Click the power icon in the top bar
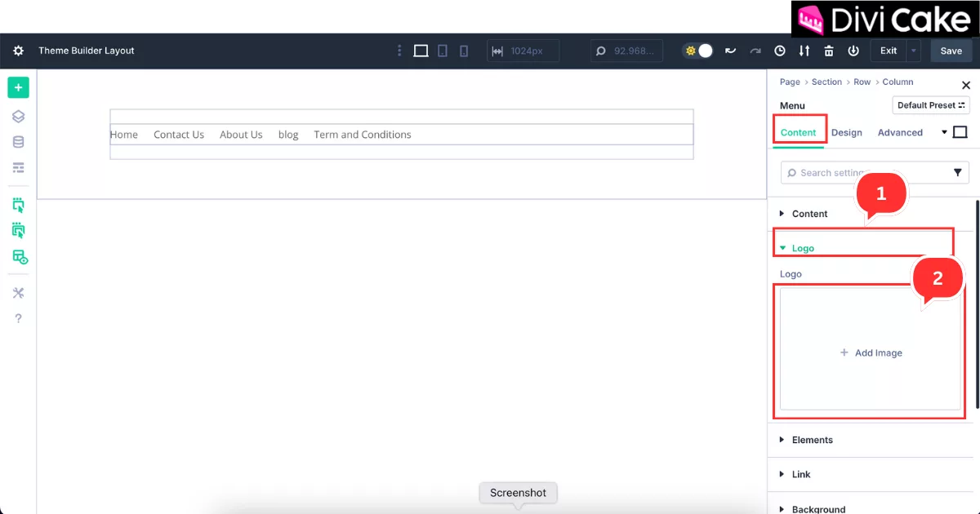 coord(853,51)
